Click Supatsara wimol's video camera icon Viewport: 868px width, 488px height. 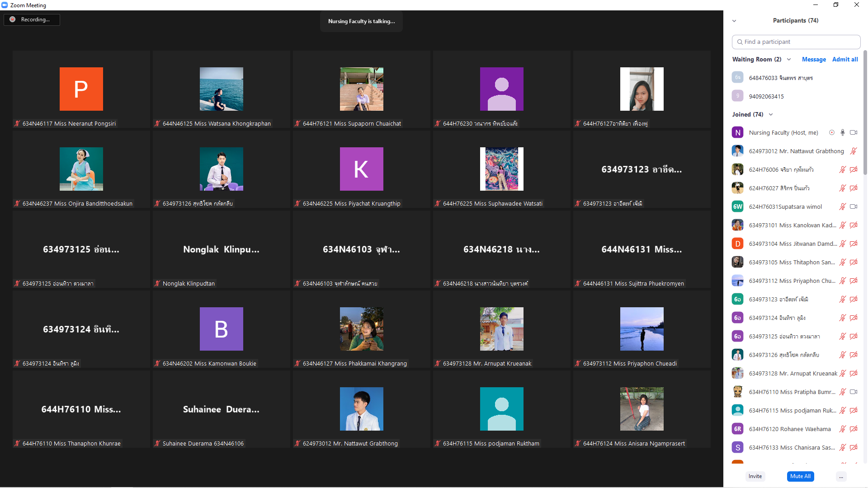coord(854,206)
